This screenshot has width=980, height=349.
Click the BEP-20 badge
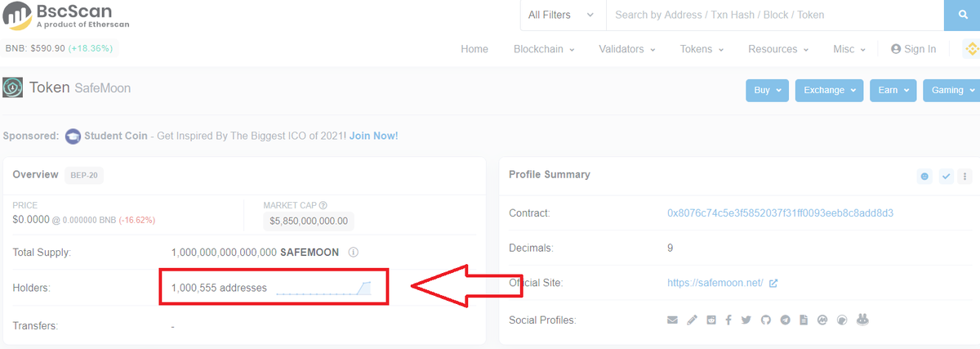click(x=85, y=175)
